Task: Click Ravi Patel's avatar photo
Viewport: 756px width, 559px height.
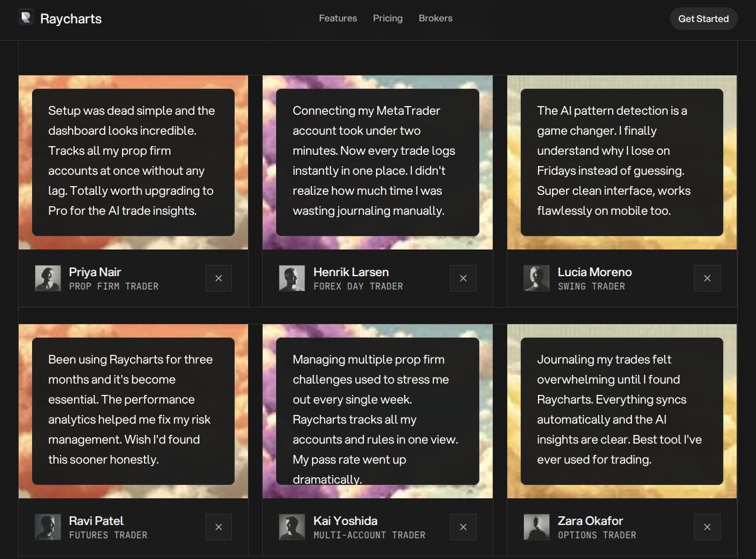Action: tap(48, 527)
